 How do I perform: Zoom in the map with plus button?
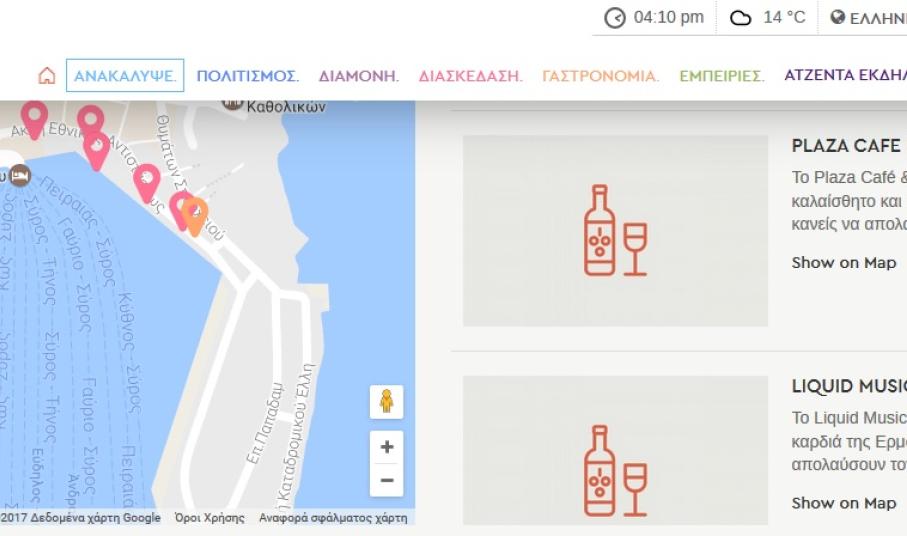coord(386,447)
